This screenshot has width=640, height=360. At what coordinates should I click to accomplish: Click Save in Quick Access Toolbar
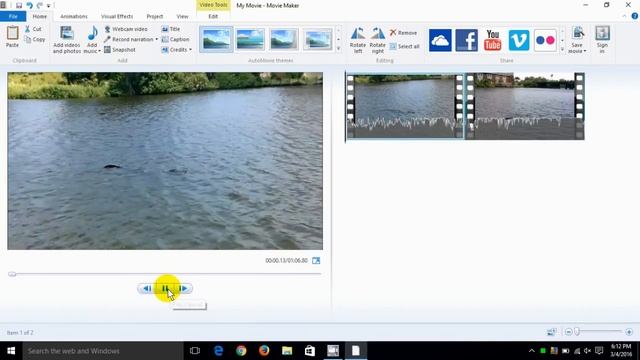pos(19,5)
